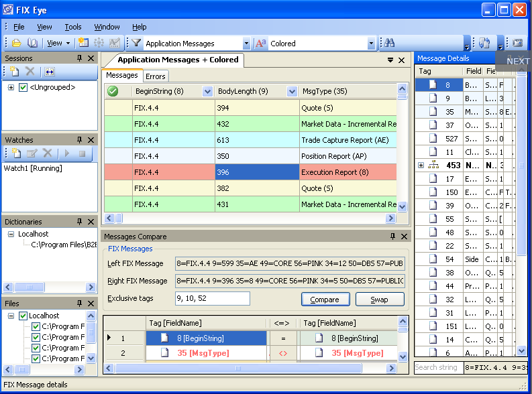Toggle the <Ungrouped> sessions checkbox
This screenshot has height=394, width=532.
pos(23,87)
